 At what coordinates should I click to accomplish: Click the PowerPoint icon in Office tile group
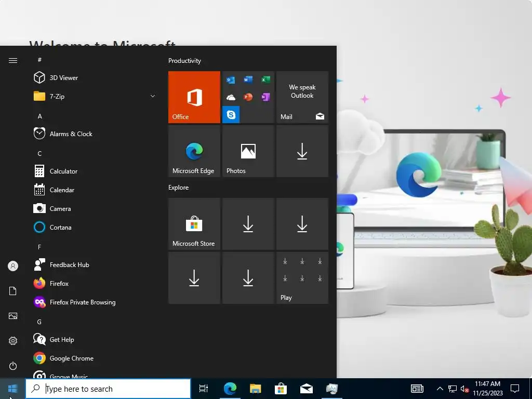coord(248,97)
